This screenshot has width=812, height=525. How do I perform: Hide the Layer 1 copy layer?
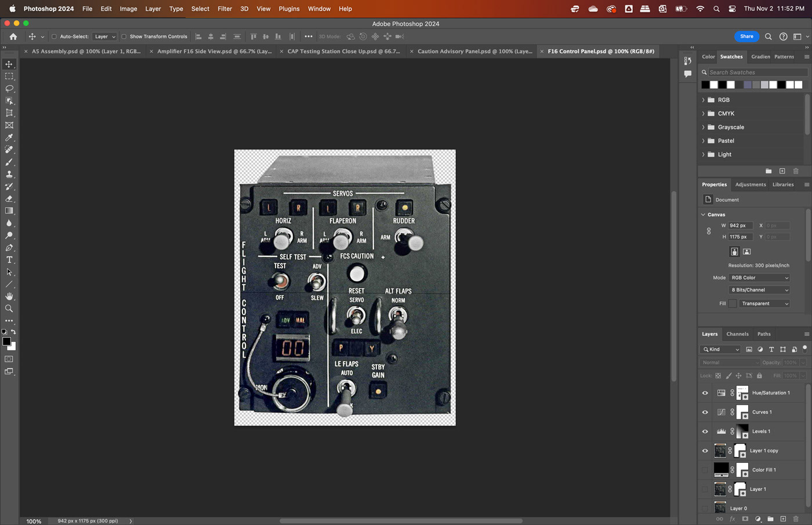point(705,451)
